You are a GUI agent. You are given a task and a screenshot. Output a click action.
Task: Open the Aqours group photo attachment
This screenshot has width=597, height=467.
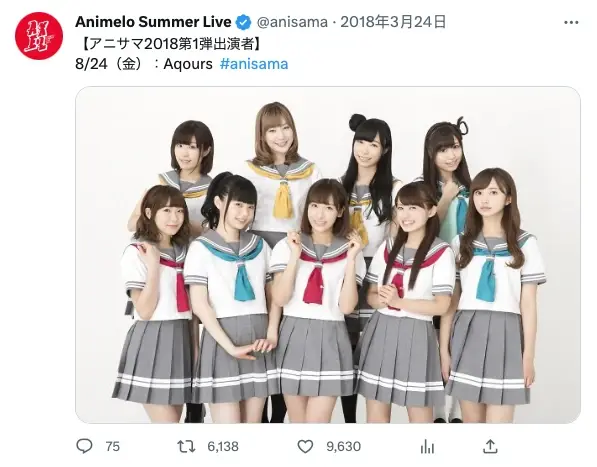click(328, 255)
